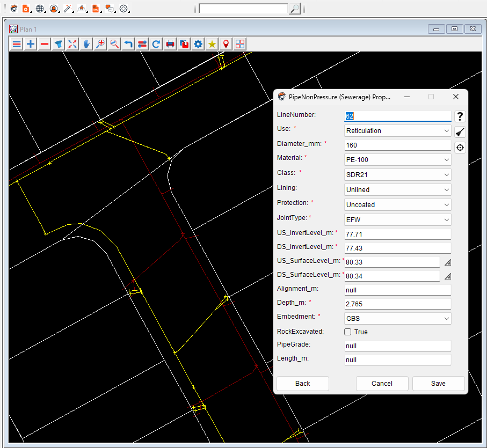Click triangle icon next to US_SurfaceLevel_m
Image resolution: width=487 pixels, height=448 pixels.
448,262
